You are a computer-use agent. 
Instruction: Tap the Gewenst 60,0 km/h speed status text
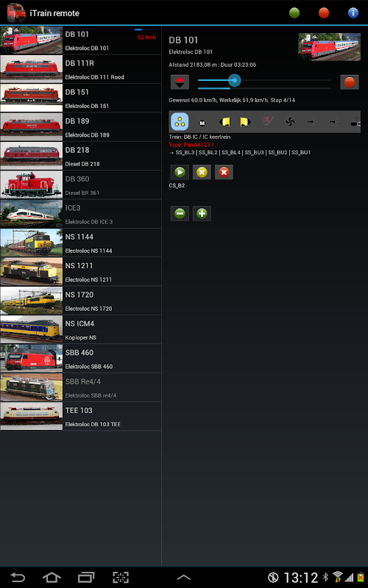tap(232, 100)
